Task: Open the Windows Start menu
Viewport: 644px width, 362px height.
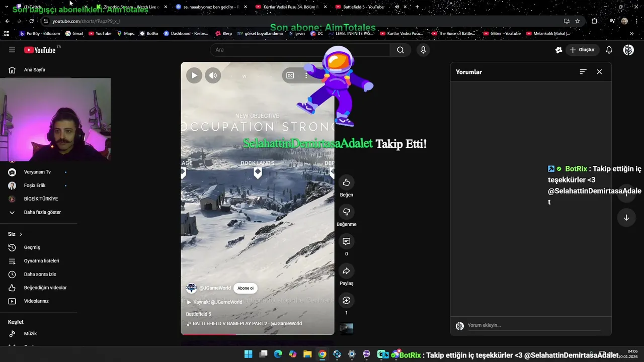Action: click(x=249, y=354)
